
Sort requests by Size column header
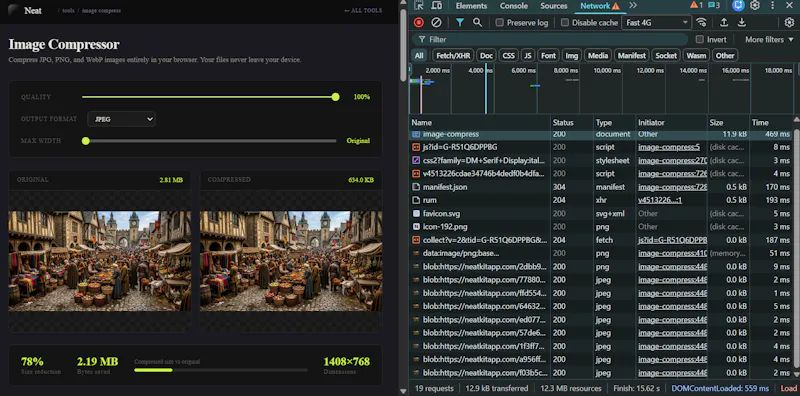(x=728, y=122)
